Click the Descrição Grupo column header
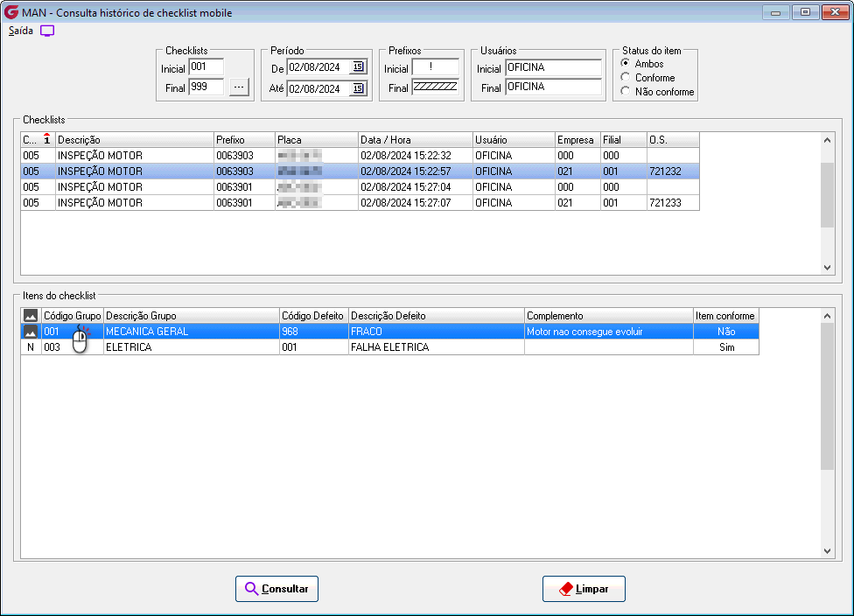 [191, 316]
